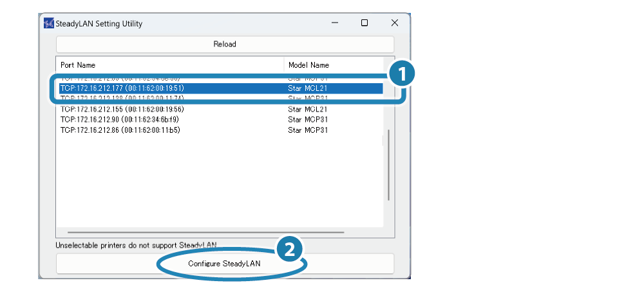Select printer row TCP:172.16.212.86
644x285 pixels.
[x=221, y=130]
